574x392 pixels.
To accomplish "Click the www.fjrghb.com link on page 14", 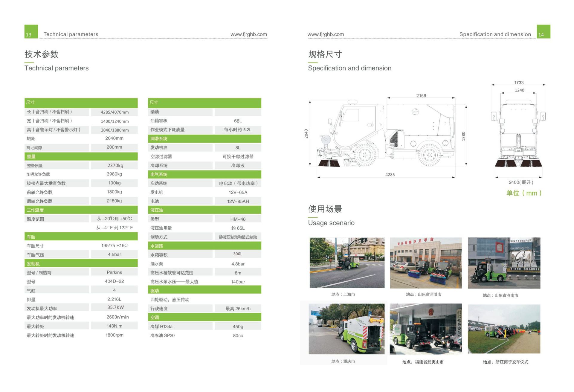I will (x=326, y=34).
